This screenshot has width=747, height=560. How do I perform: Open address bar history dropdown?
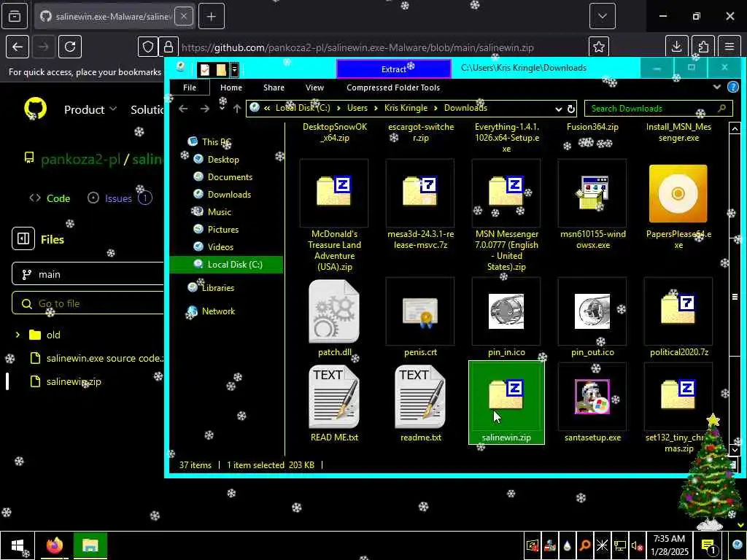pyautogui.click(x=558, y=109)
